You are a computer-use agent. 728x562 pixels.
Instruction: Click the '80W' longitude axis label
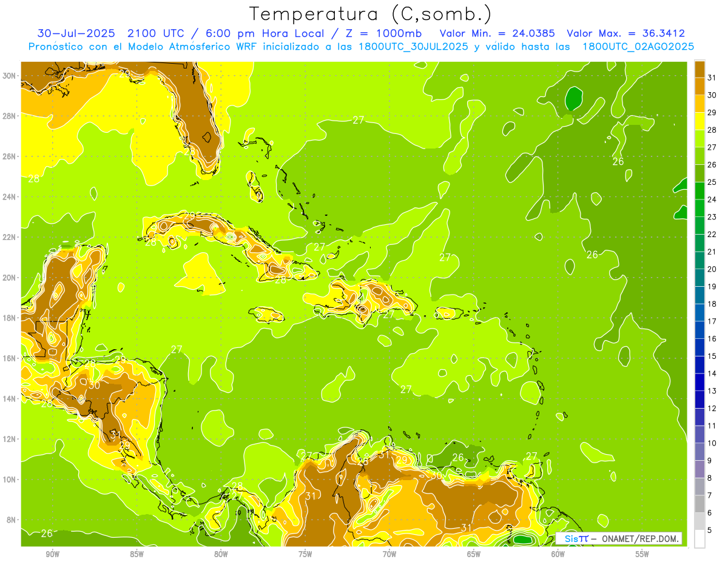pos(221,554)
